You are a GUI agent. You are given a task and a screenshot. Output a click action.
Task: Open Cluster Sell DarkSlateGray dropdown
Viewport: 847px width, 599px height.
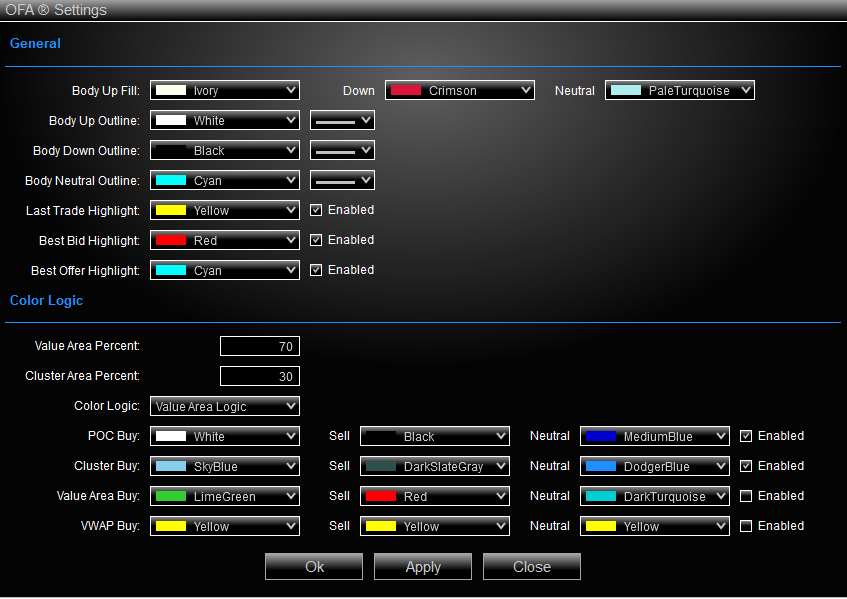435,466
